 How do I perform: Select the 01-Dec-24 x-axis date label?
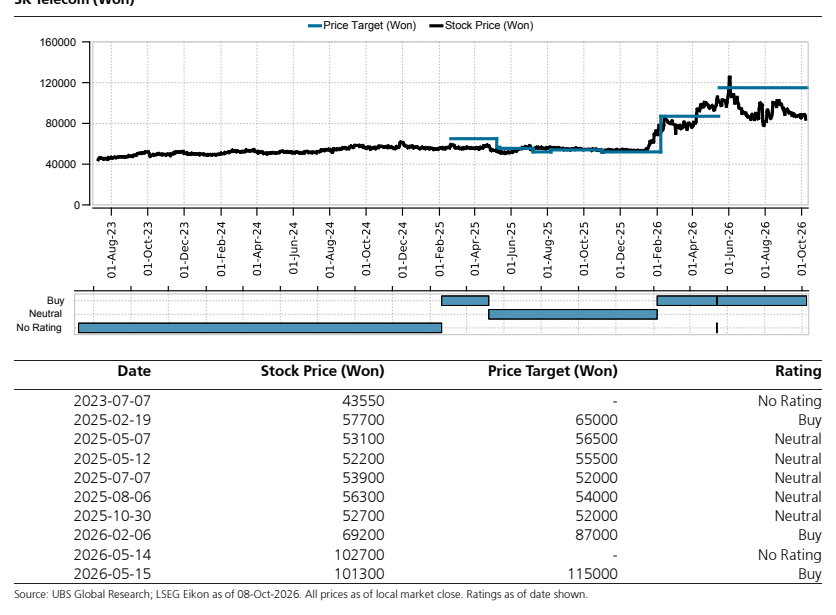403,250
